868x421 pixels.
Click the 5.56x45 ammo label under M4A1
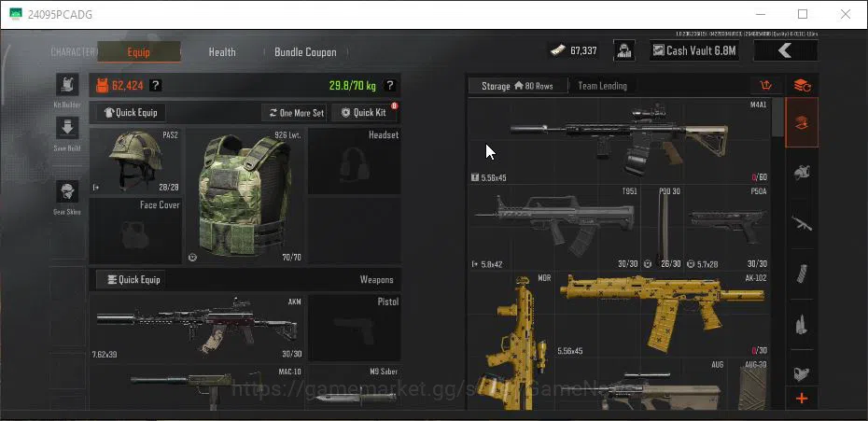click(x=494, y=177)
